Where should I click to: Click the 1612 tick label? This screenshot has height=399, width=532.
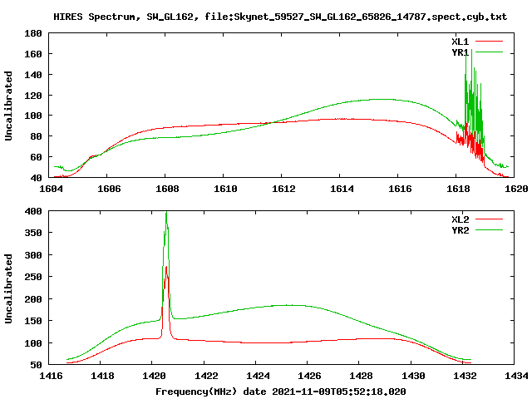pos(283,189)
